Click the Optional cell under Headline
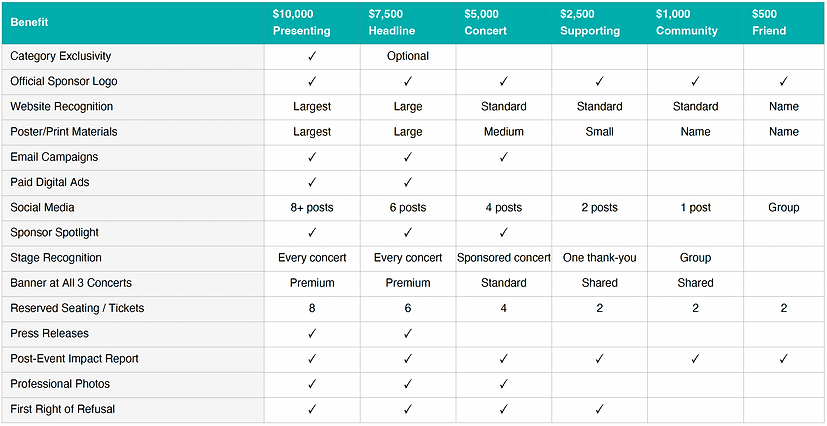 [408, 56]
